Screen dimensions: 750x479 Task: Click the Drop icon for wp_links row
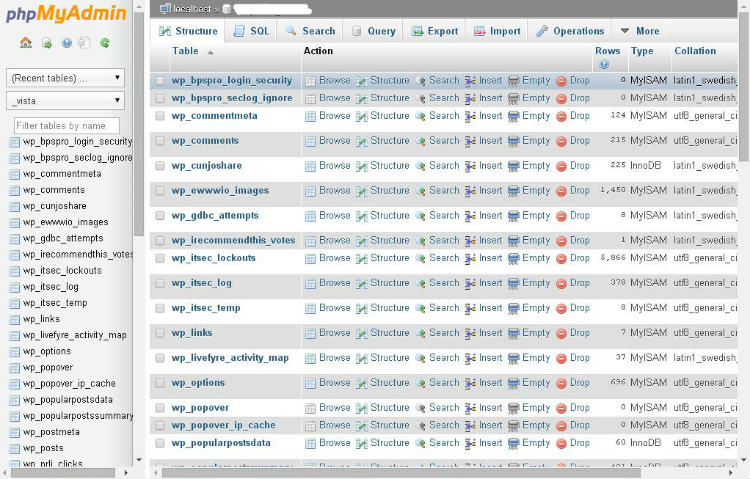(562, 333)
